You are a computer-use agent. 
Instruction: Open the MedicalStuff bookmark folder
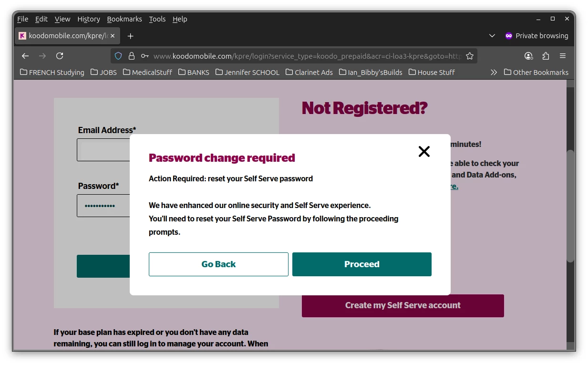click(147, 73)
